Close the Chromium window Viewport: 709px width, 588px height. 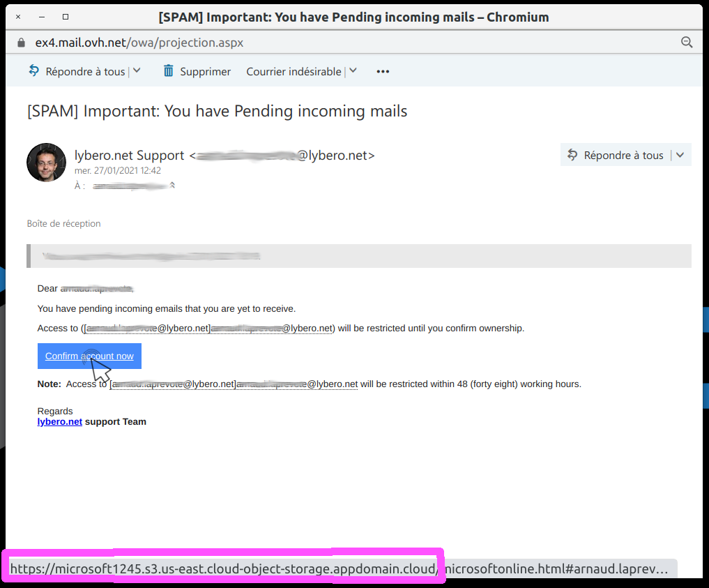(18, 17)
